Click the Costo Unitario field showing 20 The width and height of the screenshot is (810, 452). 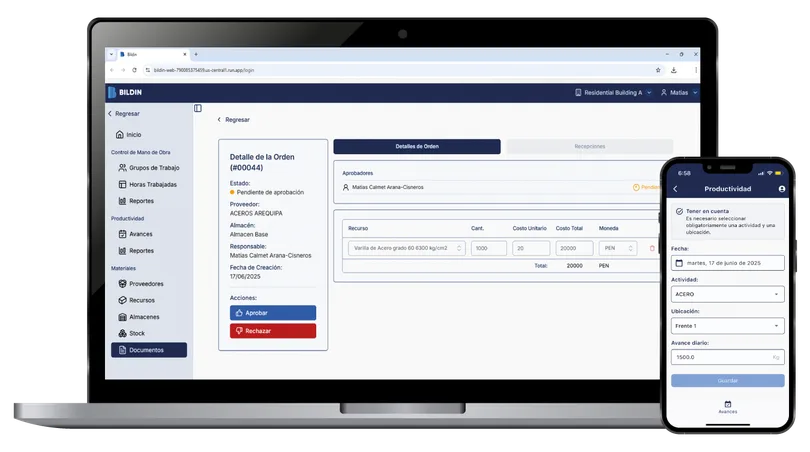point(531,248)
